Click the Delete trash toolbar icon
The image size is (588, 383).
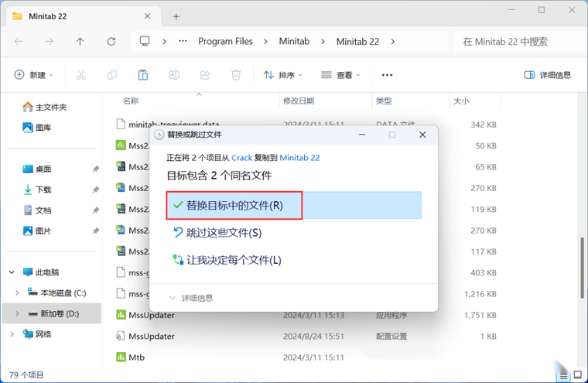(236, 75)
